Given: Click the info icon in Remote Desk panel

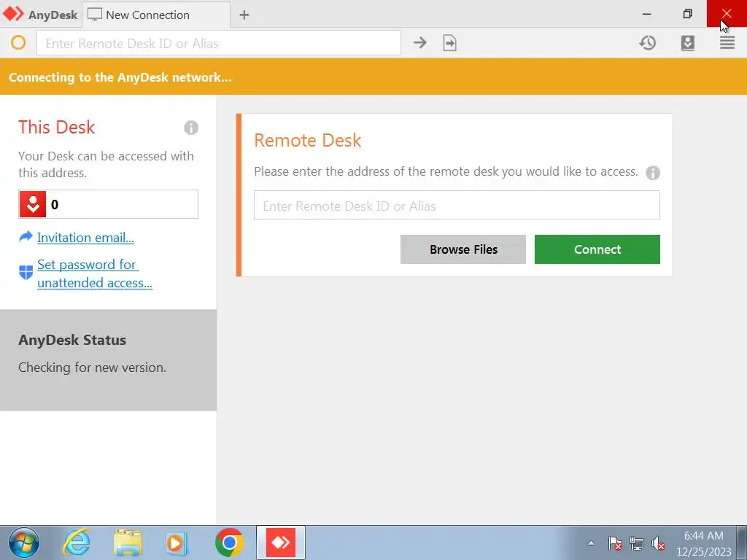Looking at the screenshot, I should (x=653, y=172).
